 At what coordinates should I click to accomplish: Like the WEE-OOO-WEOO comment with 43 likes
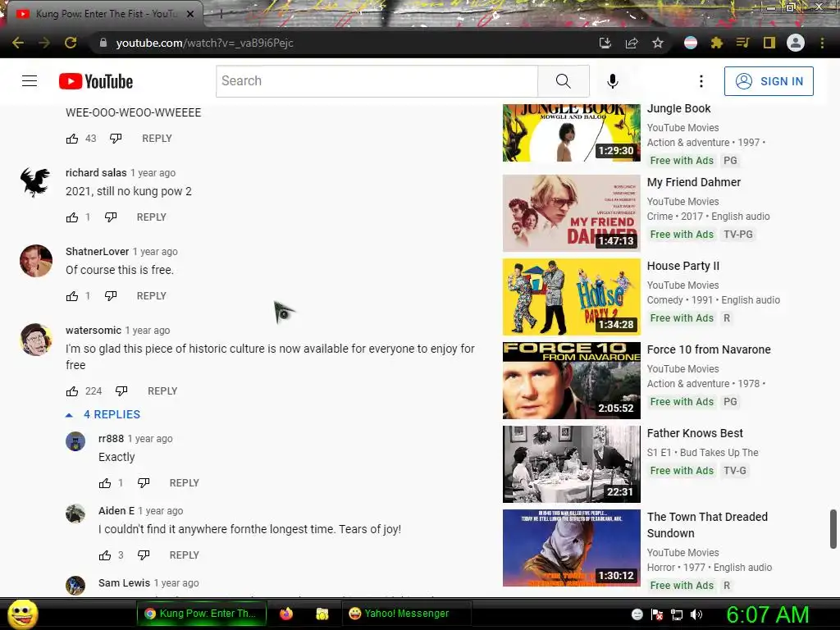(72, 139)
